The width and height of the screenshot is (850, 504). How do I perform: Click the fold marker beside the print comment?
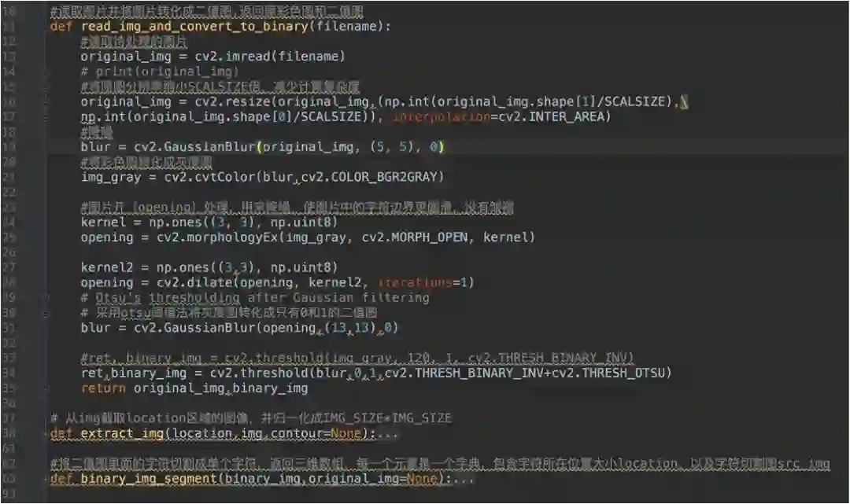click(x=46, y=72)
